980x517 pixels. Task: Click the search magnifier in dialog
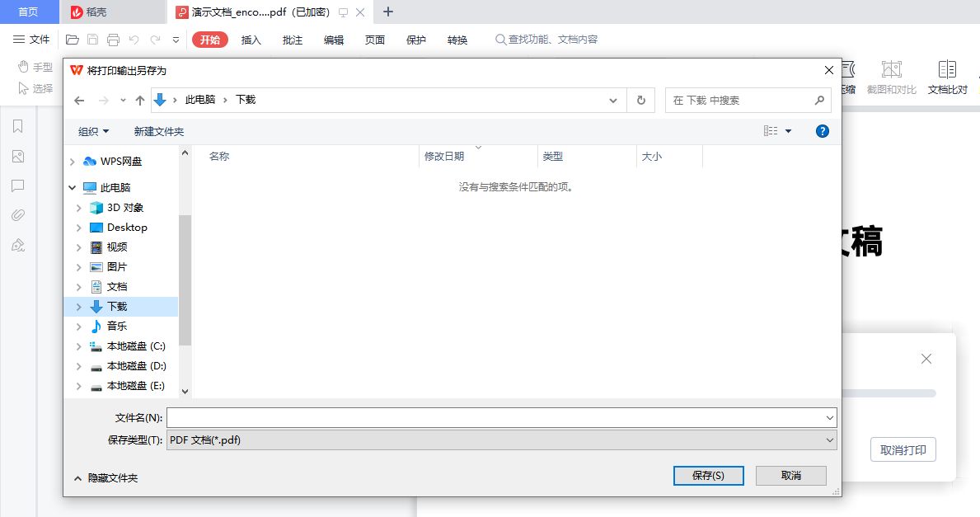819,100
